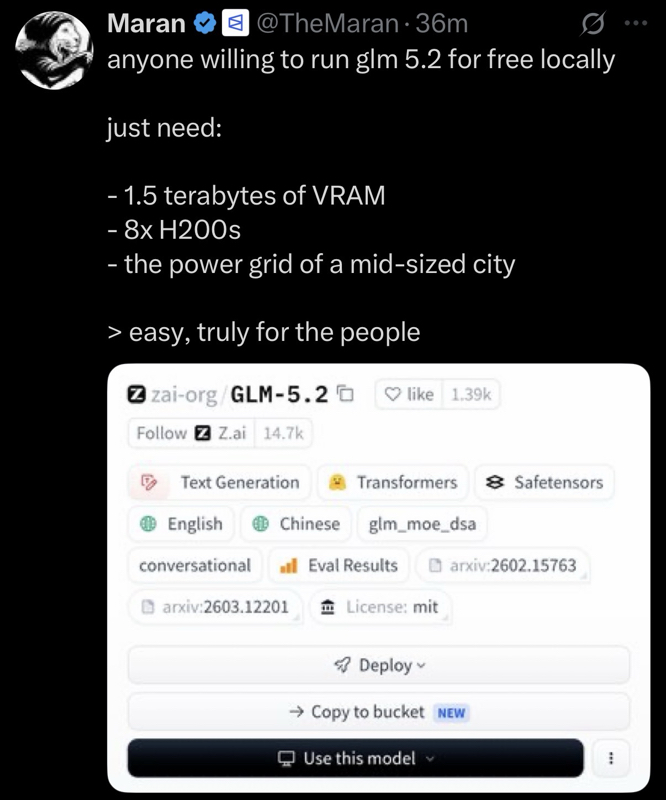Open the arxiv:2602.15763 paper tag
The height and width of the screenshot is (800, 666).
point(503,565)
